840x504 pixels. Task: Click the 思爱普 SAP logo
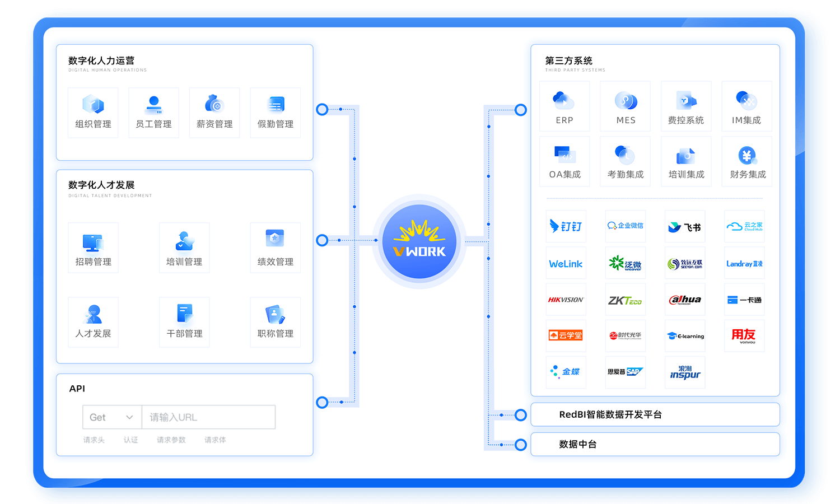[x=626, y=372]
